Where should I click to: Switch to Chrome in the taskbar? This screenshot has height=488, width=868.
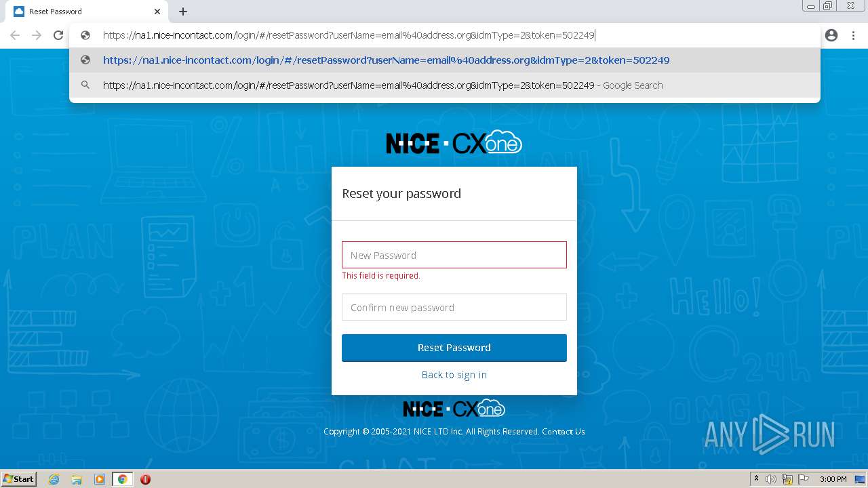(123, 479)
